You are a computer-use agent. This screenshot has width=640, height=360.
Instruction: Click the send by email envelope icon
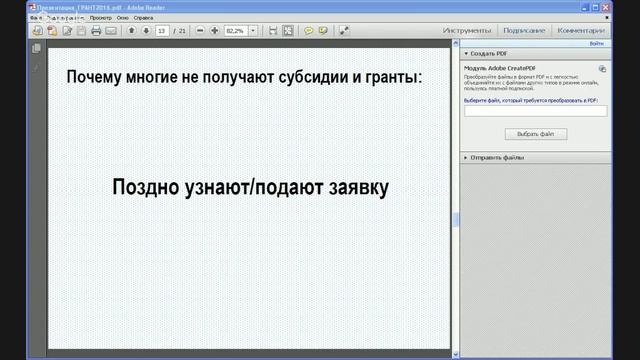point(111,31)
